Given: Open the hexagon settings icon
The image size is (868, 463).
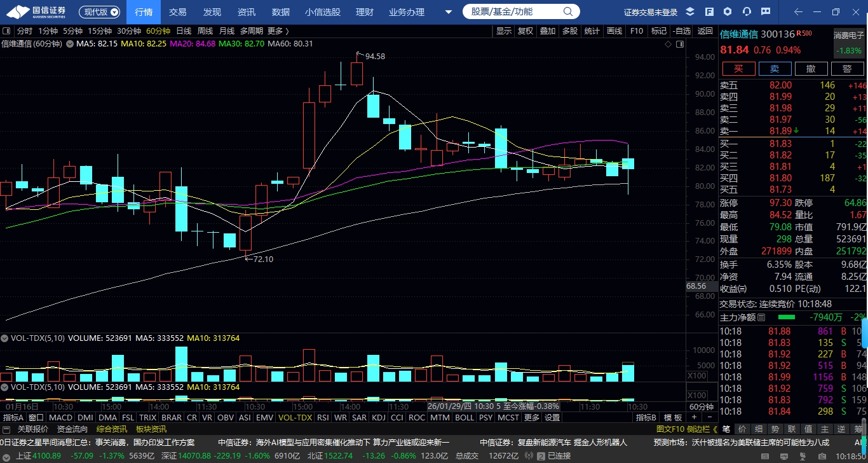Looking at the screenshot, I should point(728,12).
